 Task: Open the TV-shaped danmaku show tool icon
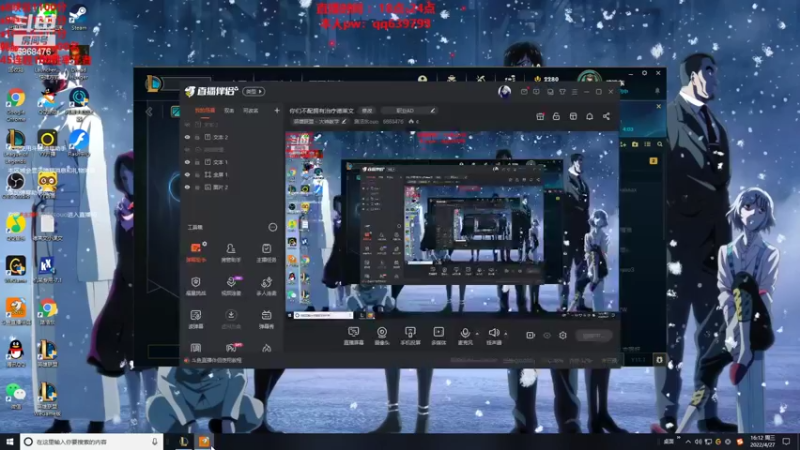[x=266, y=315]
